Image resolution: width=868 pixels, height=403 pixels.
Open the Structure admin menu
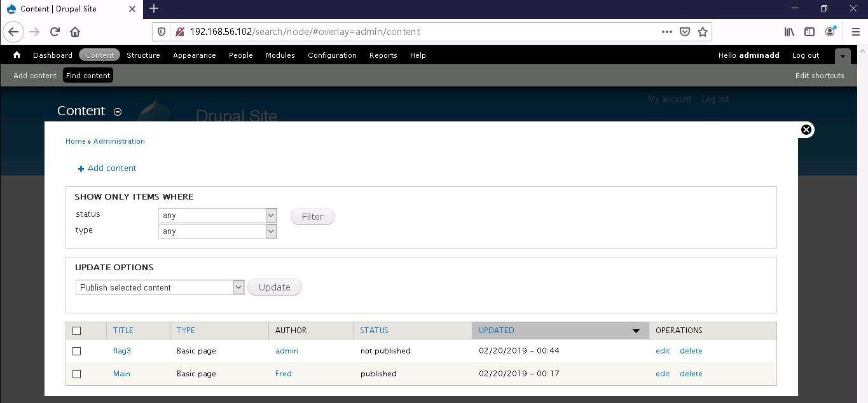tap(143, 55)
